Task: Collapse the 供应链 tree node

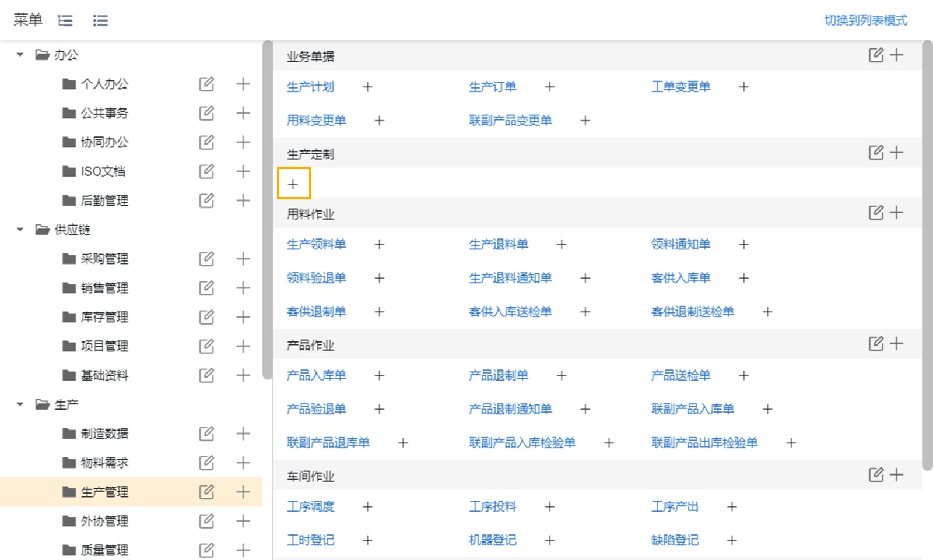Action: (20, 230)
